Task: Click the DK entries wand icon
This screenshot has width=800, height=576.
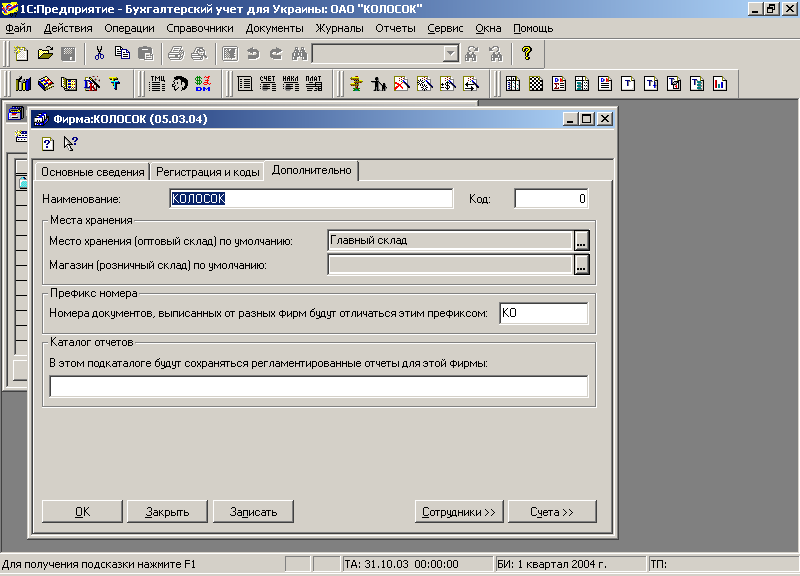Action: click(92, 84)
